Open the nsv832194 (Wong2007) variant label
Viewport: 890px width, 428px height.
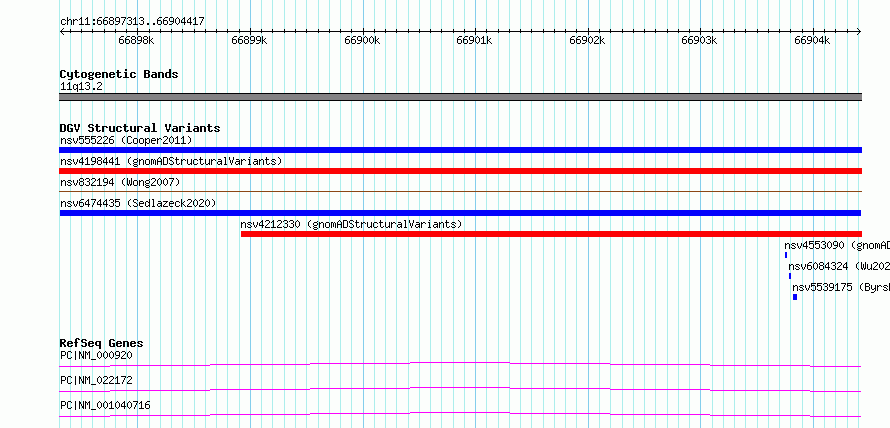click(x=120, y=182)
